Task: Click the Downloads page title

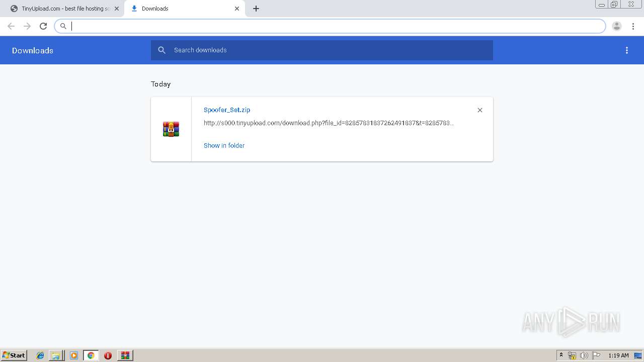Action: tap(33, 50)
